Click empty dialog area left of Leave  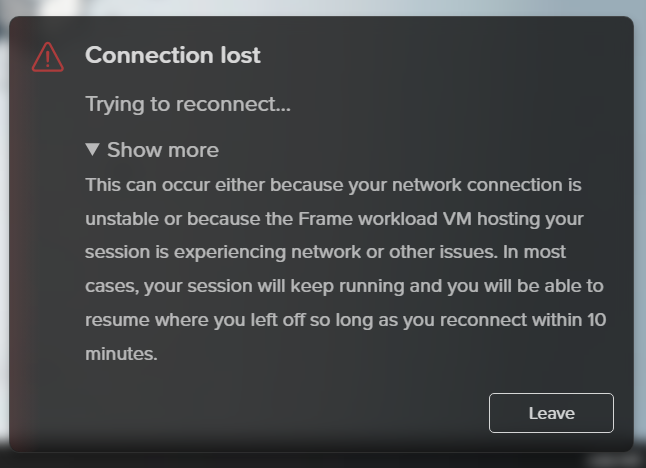300,412
